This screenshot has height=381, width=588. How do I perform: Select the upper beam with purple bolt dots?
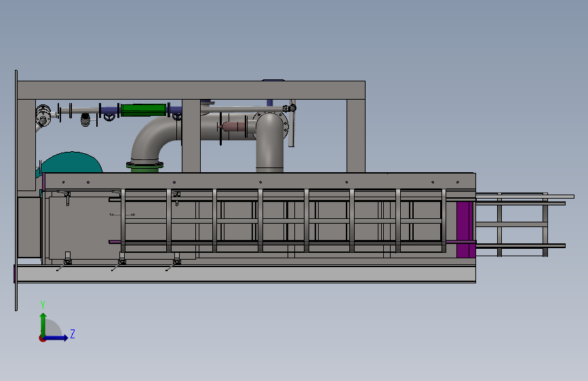(x=260, y=181)
